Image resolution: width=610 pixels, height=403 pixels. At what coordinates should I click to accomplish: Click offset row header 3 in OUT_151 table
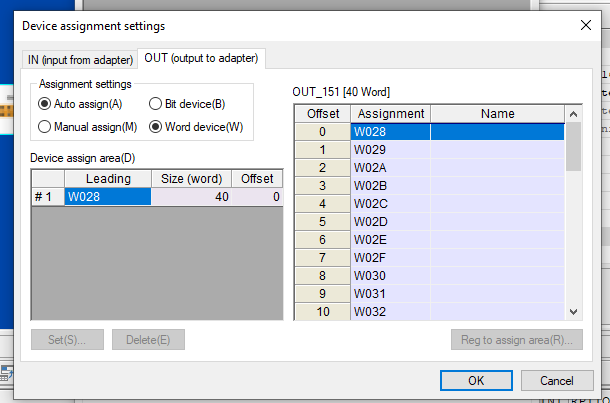click(323, 186)
